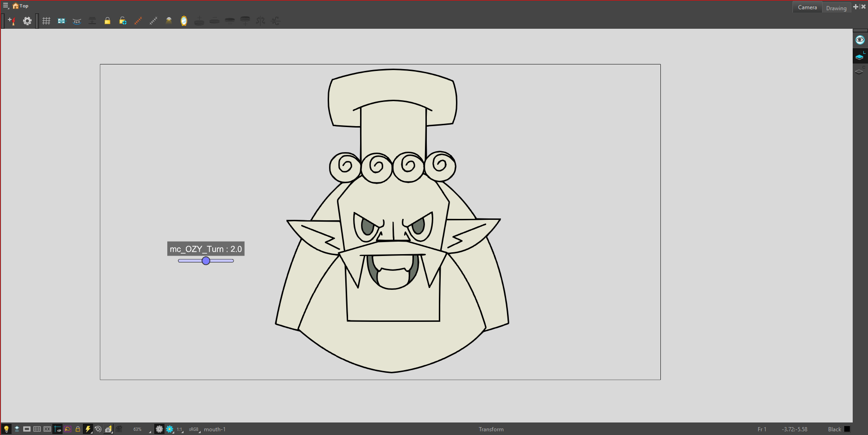Click the blue arc deformation icon
The height and width of the screenshot is (435, 868).
coord(77,21)
